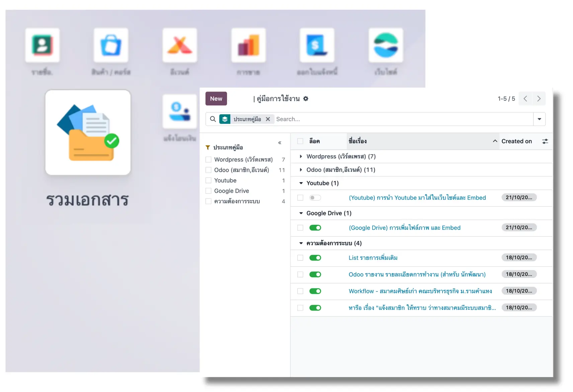Click the gear icon beside คู่มือการใช้งาน
Image resolution: width=573 pixels, height=392 pixels.
click(x=306, y=99)
